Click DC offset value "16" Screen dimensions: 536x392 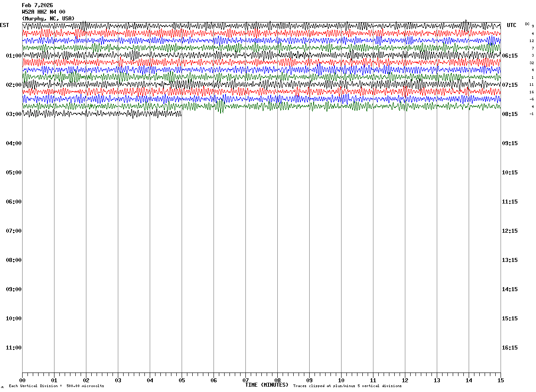click(x=532, y=92)
